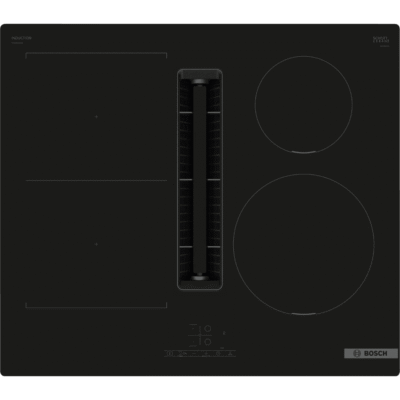Click the lower left flex cooking zone
400x400 pixels.
tap(96, 244)
